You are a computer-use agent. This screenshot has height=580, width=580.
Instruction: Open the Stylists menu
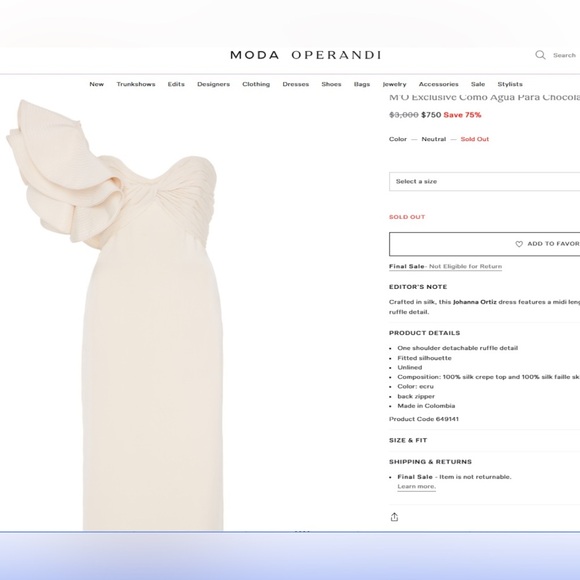click(x=510, y=84)
